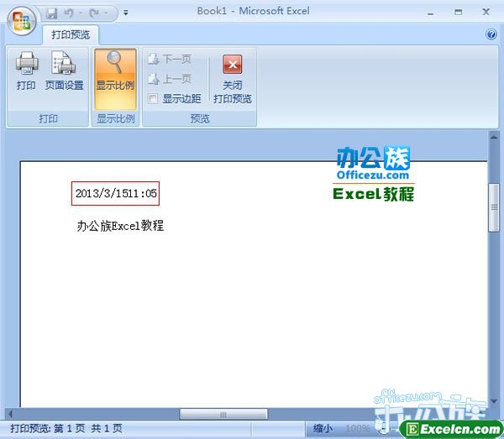The image size is (504, 439).
Task: Click status text 打印预览: 第 1 页 共 1 页
Action: [x=66, y=428]
